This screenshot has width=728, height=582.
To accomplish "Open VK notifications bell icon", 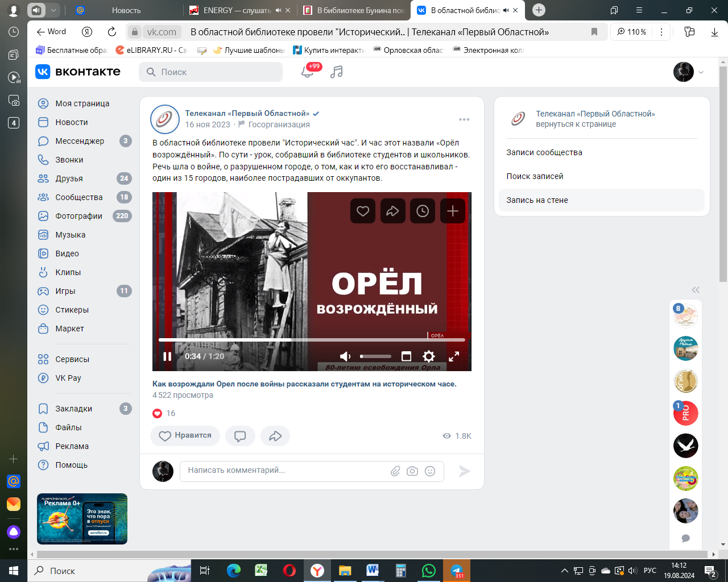I will (307, 72).
